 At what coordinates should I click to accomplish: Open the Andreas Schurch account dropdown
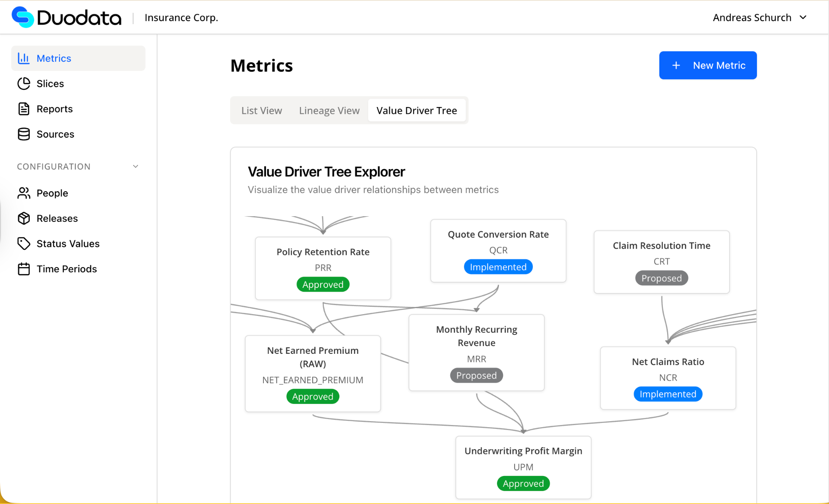(759, 17)
